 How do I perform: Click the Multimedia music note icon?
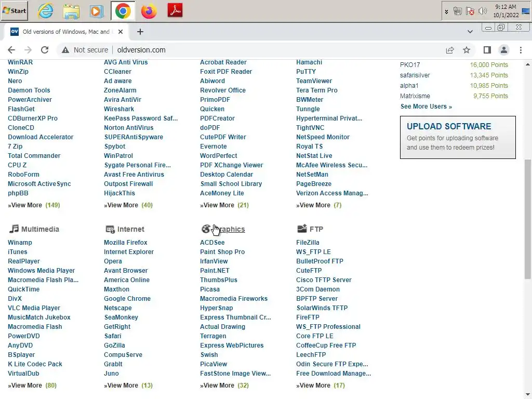14,229
